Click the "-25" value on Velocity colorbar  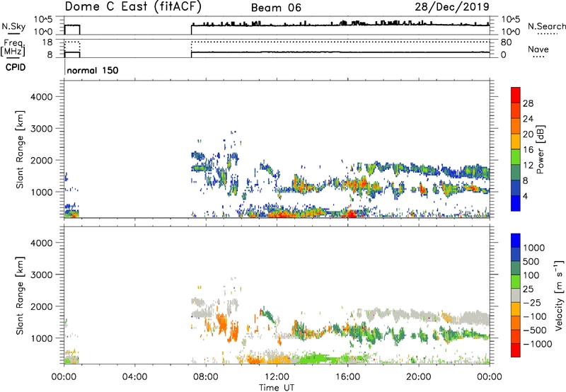click(x=532, y=303)
